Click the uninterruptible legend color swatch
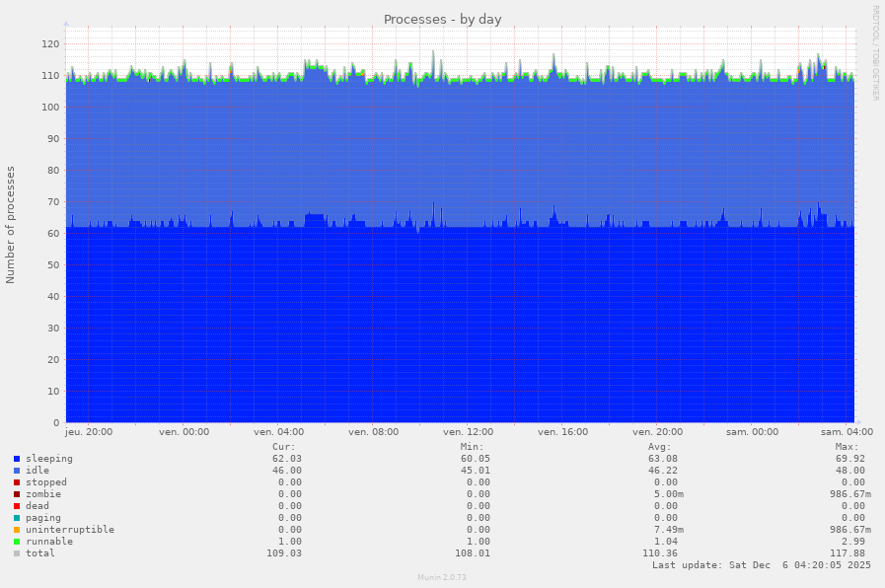Screen dimensions: 885x588 [x=17, y=530]
